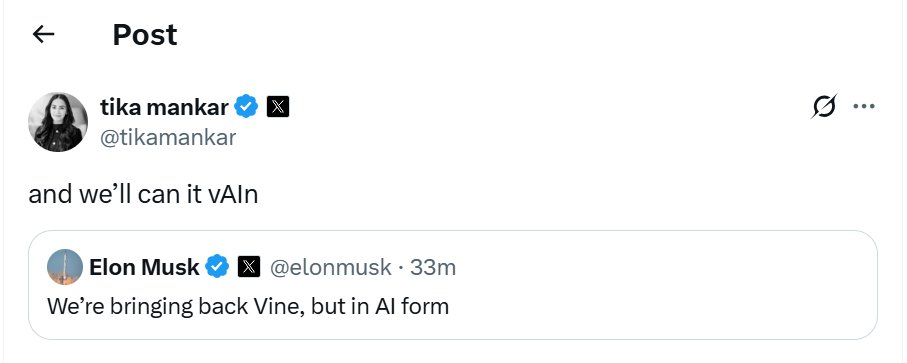Open the @elonmusk handle in quoted post
Image resolution: width=907 pixels, height=363 pixels.
330,267
